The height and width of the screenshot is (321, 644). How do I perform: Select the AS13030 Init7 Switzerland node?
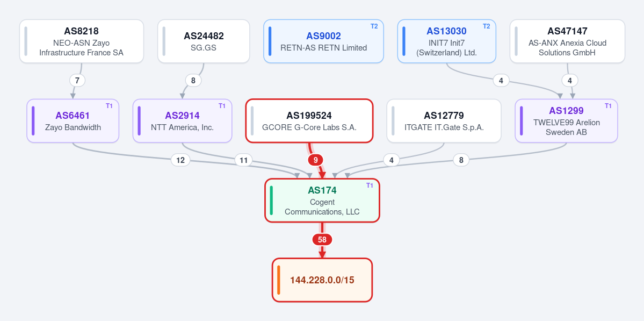(x=446, y=41)
